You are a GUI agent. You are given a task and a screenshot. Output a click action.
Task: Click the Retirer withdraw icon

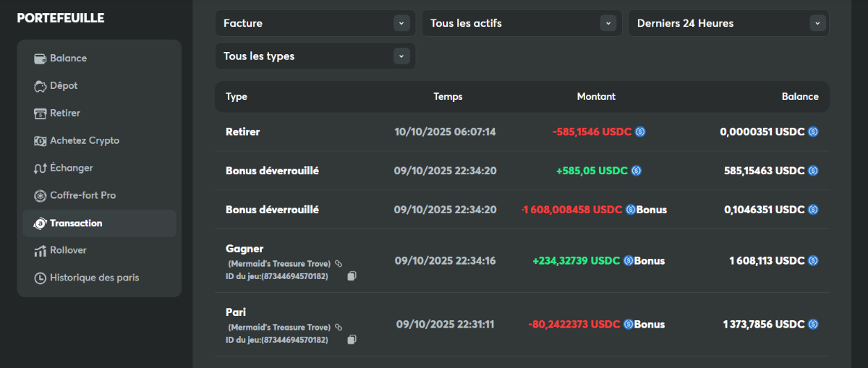click(41, 114)
